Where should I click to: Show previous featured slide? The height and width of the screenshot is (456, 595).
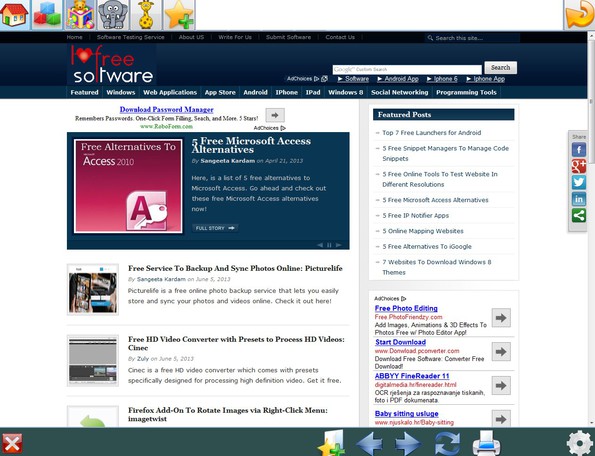tap(320, 245)
